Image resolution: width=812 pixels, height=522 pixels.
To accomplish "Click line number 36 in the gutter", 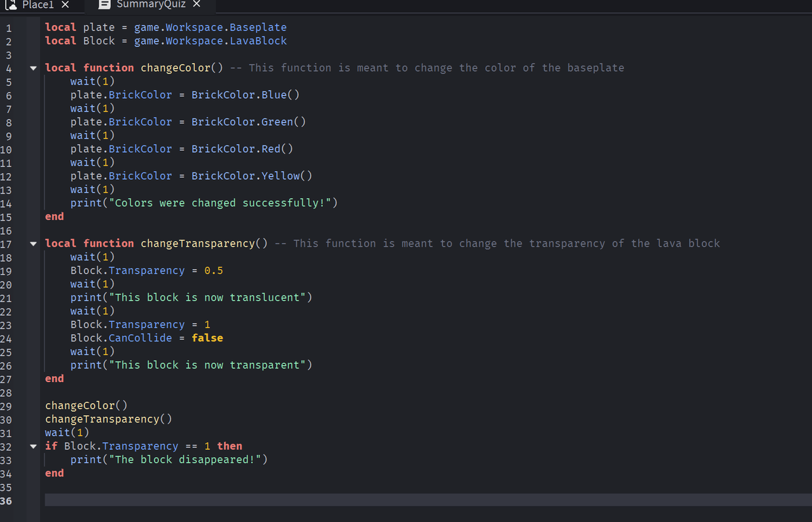I will 6,501.
